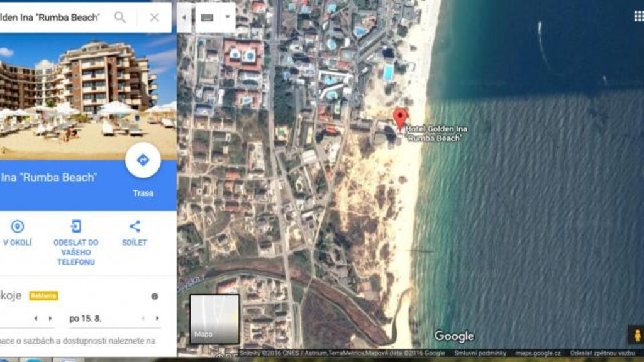644x362 pixels.
Task: Open the Google apps grid icon
Action: point(638,16)
